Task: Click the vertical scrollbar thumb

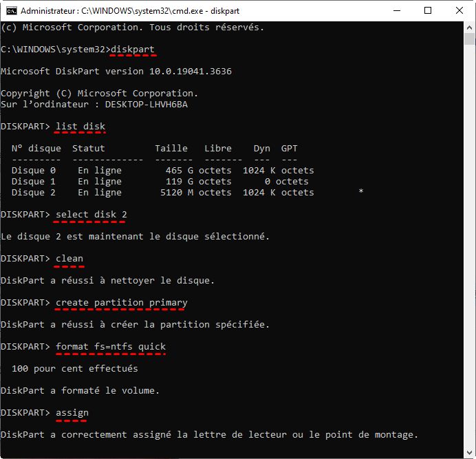Action: click(469, 39)
